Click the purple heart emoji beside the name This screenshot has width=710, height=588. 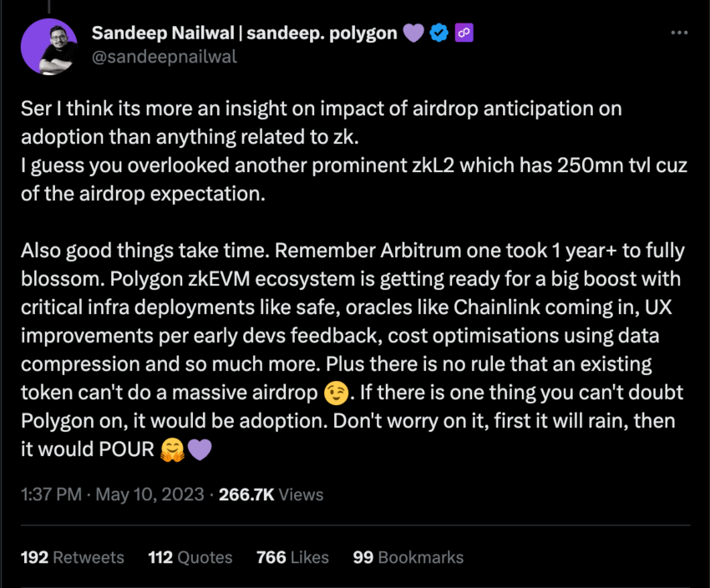click(413, 33)
